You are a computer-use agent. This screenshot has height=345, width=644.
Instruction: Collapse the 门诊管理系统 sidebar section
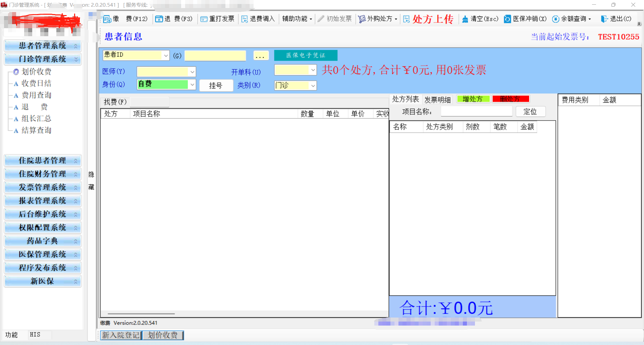(43, 59)
